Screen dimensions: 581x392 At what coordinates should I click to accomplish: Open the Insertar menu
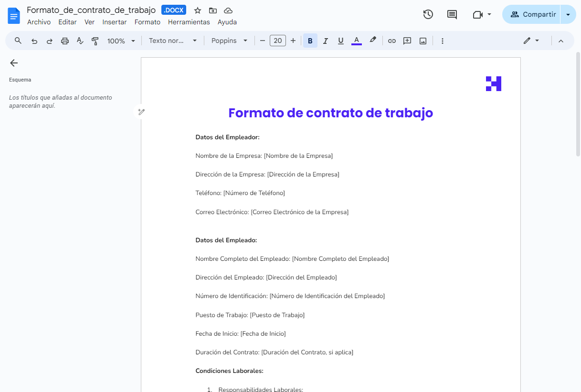coord(115,22)
